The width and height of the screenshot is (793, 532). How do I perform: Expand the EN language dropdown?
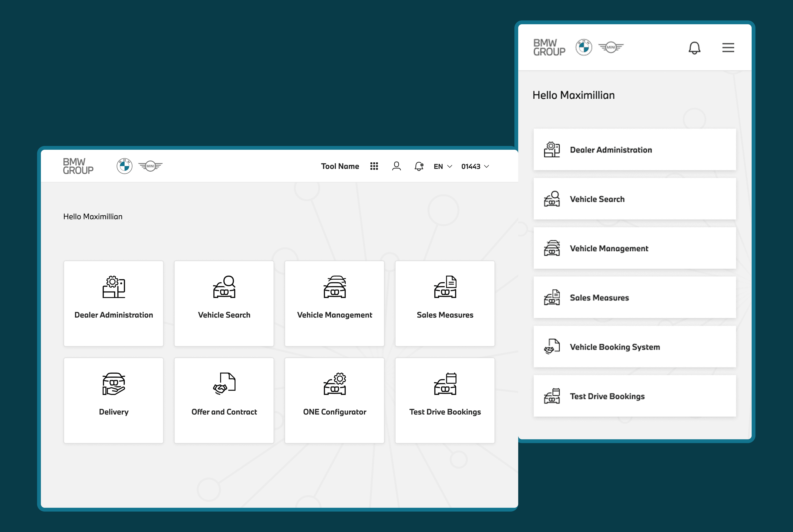(443, 167)
